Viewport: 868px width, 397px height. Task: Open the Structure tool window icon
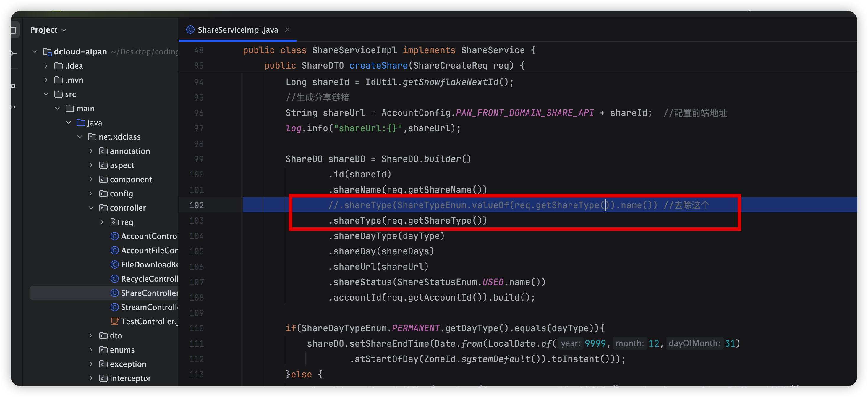tap(14, 86)
